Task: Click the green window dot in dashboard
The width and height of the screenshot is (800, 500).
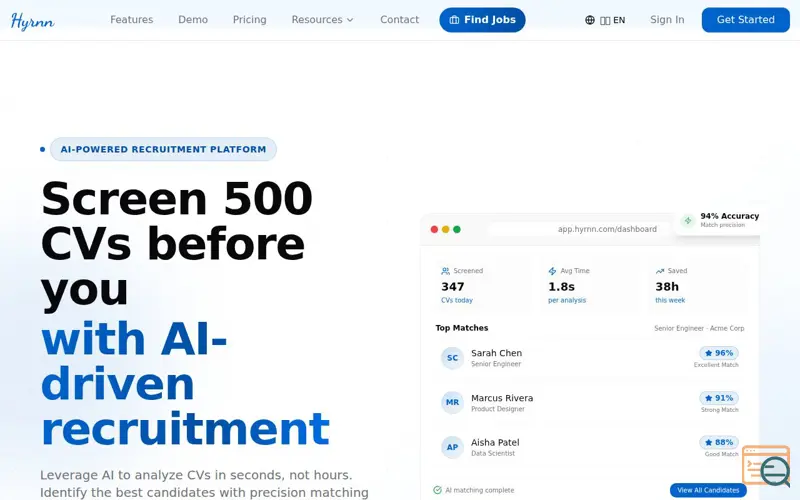Action: pos(457,230)
